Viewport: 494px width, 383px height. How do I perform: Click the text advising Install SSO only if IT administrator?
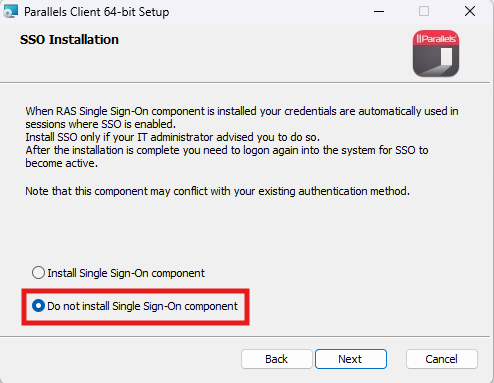(x=172, y=137)
